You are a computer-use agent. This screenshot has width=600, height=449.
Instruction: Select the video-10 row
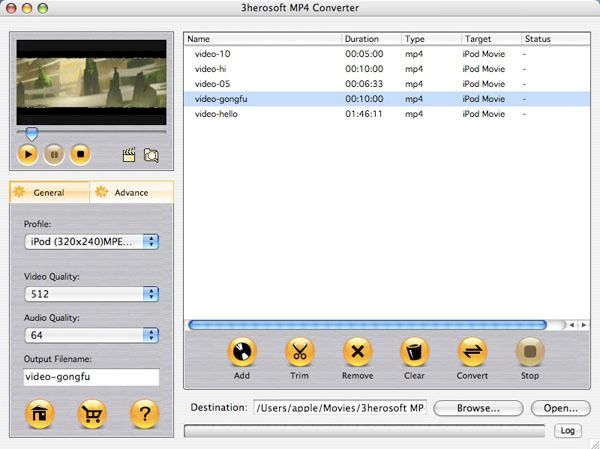387,54
